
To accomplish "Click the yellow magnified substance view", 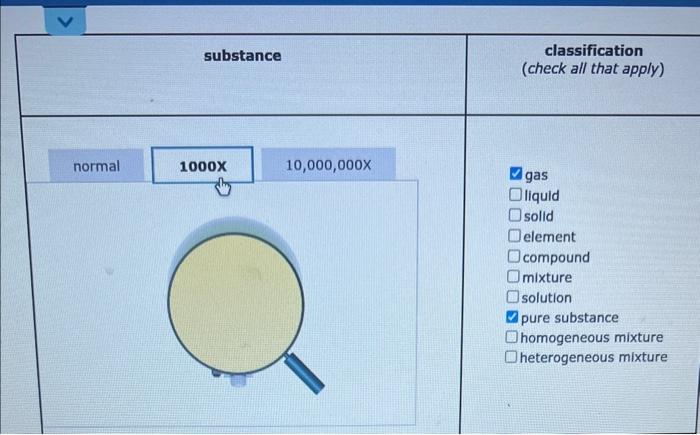I will [236, 303].
